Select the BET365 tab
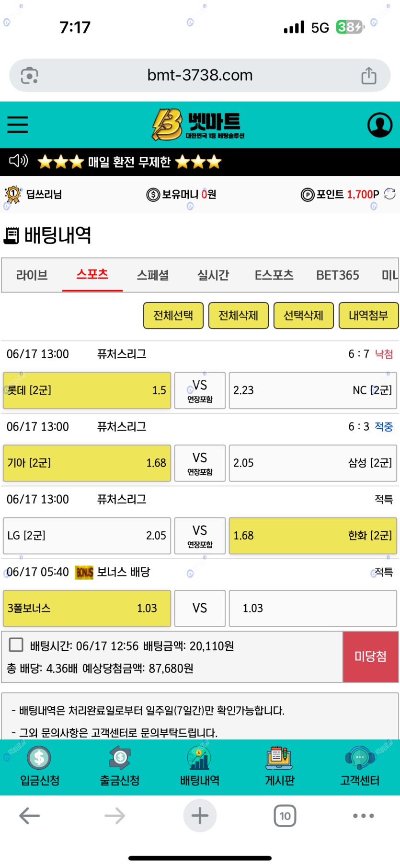400x868 pixels. [337, 275]
